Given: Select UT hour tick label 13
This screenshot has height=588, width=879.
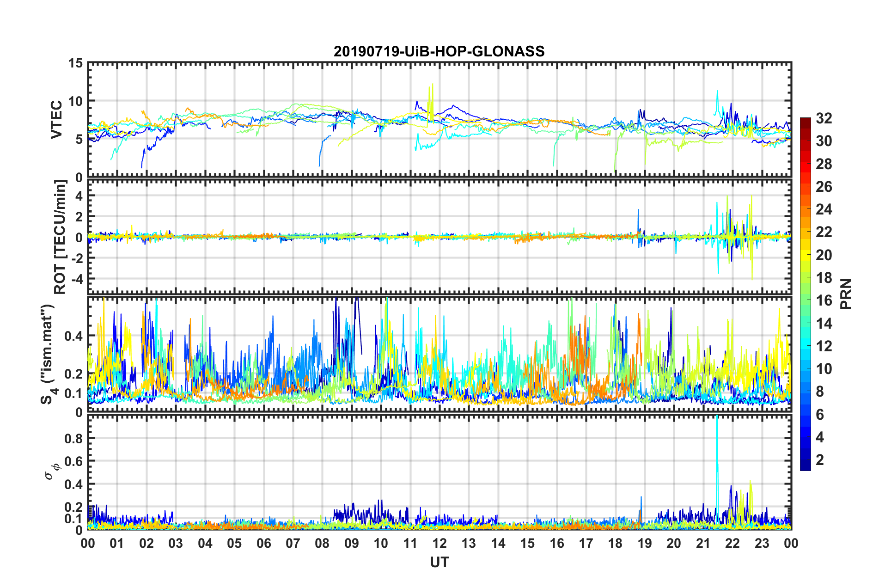Looking at the screenshot, I should [x=469, y=543].
